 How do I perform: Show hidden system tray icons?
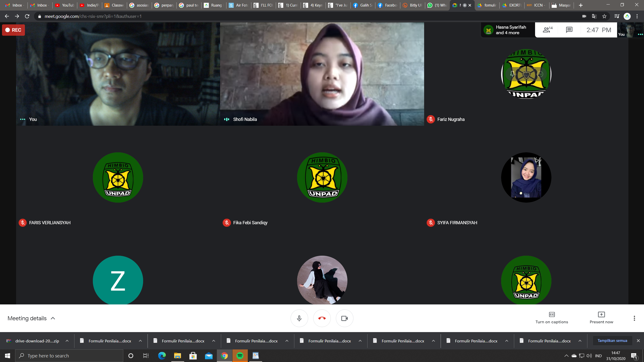pos(566,356)
